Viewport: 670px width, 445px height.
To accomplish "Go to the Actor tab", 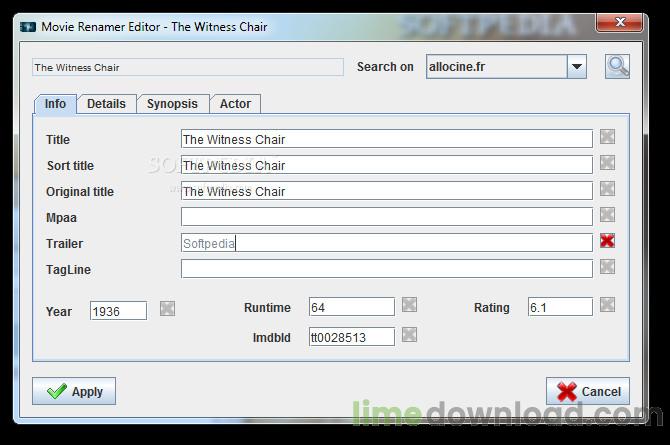I will 235,104.
